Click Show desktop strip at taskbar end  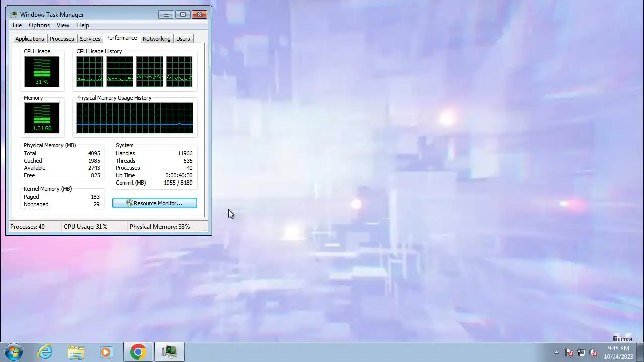click(x=640, y=352)
